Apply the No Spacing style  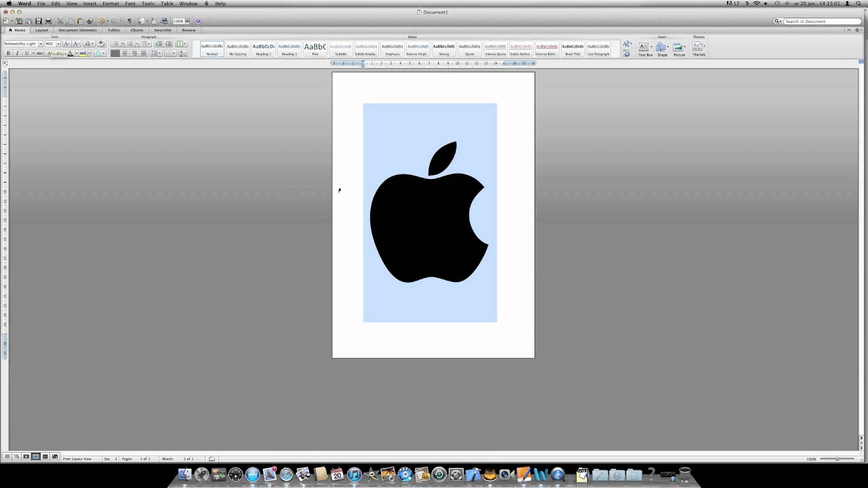237,49
